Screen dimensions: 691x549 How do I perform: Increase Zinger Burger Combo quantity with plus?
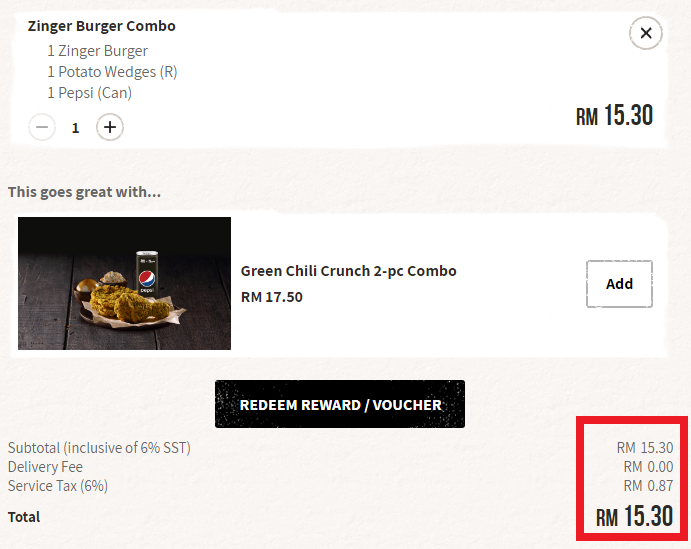pos(110,127)
